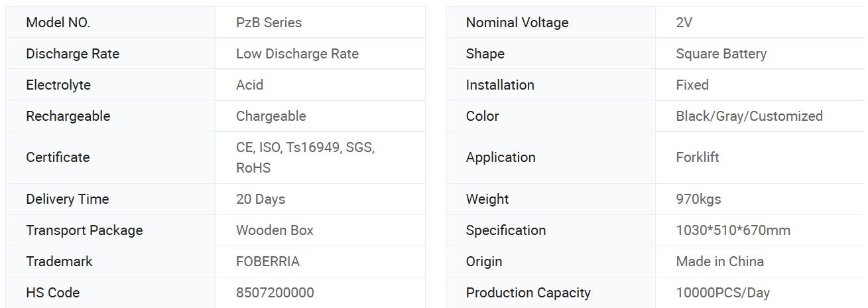This screenshot has height=308, width=868.
Task: Select the 'Square Battery' shape value
Action: [x=721, y=54]
